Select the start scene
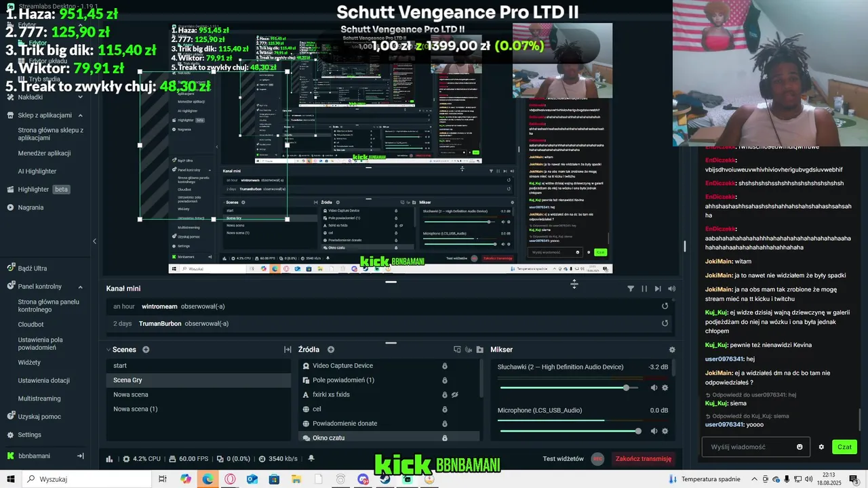 click(x=198, y=365)
